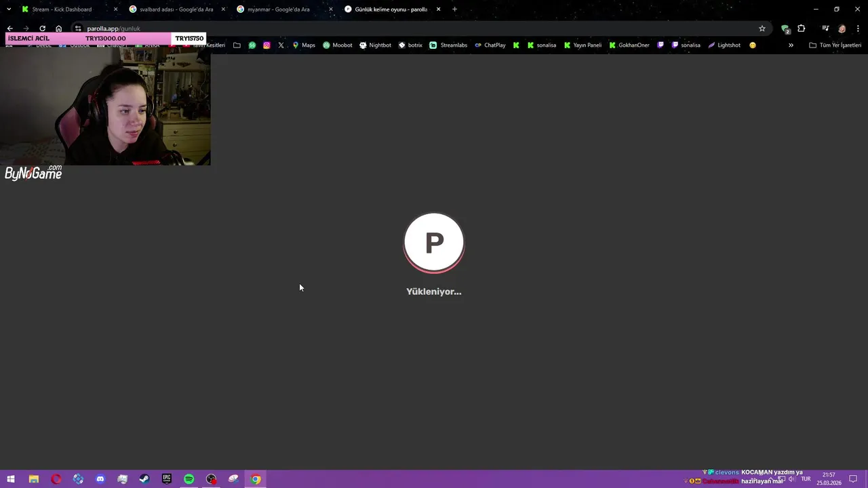Image resolution: width=868 pixels, height=488 pixels.
Task: Open the media control toolbar icon
Action: point(825,28)
